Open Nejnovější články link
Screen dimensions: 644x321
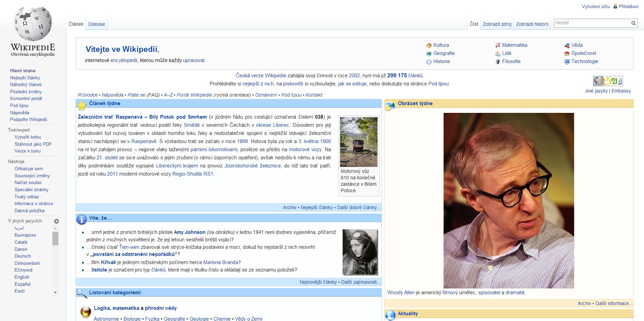tap(318, 282)
